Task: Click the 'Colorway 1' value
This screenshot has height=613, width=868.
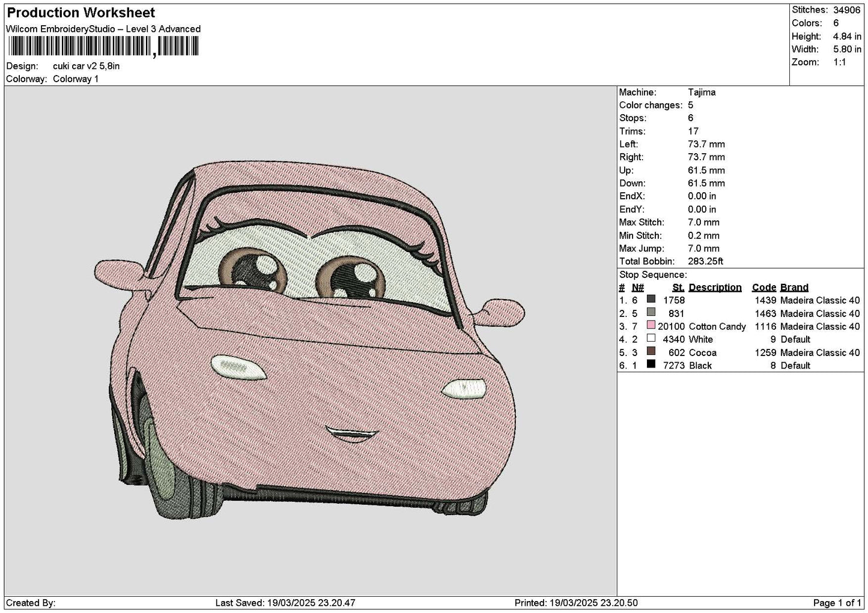Action: click(x=76, y=79)
